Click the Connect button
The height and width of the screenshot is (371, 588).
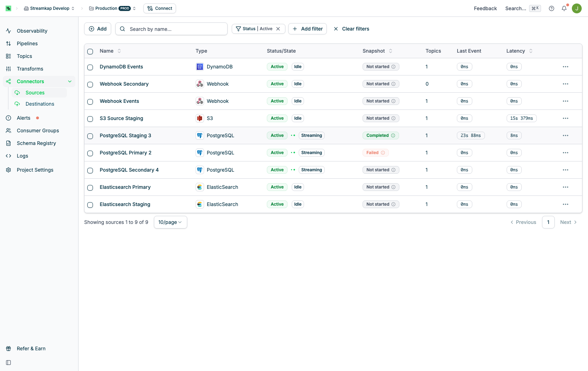coord(160,8)
